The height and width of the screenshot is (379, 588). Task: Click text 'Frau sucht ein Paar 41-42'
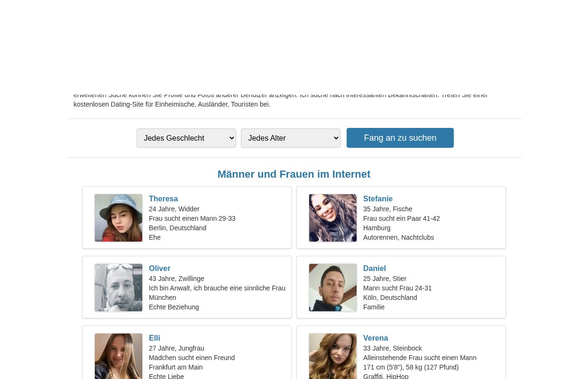pos(402,218)
